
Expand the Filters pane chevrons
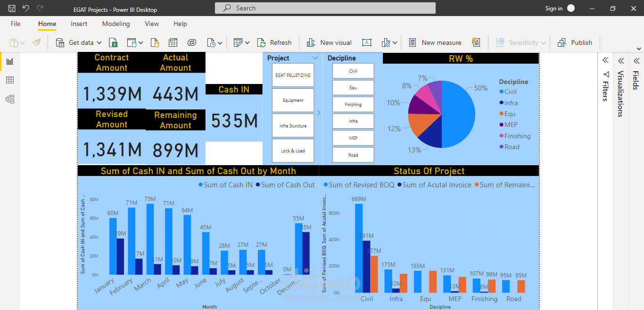tap(605, 60)
